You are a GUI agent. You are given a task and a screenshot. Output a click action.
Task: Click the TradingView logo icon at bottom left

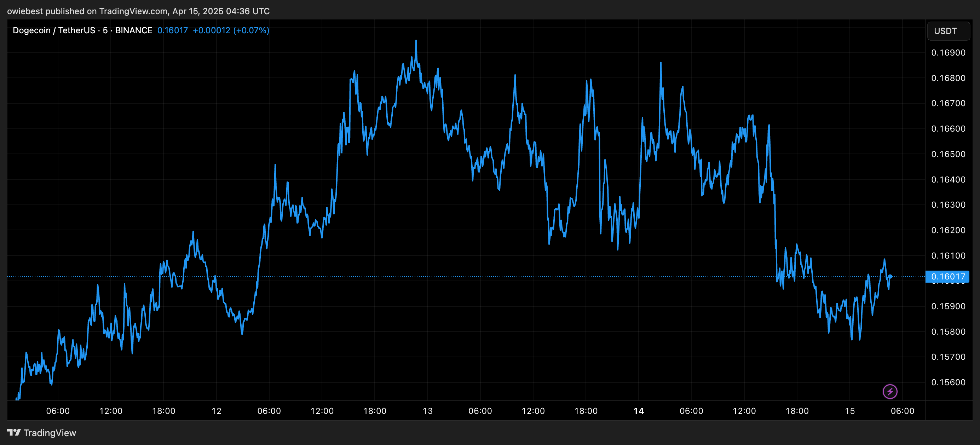(x=14, y=433)
